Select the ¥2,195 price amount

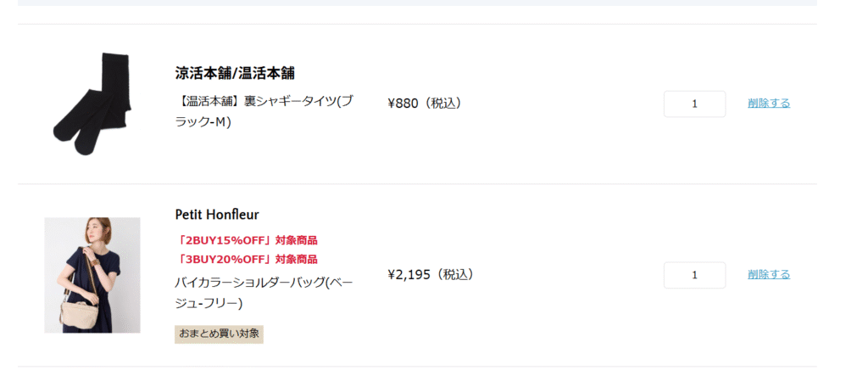409,274
